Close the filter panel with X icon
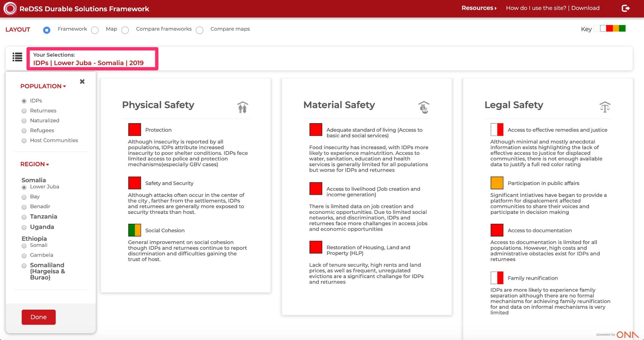The image size is (644, 340). coord(82,82)
